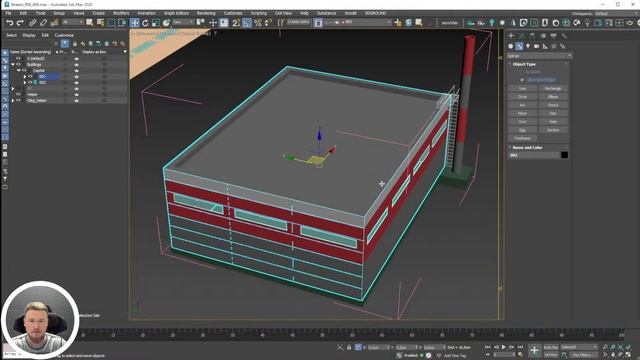Click the Circle spline button
The width and height of the screenshot is (640, 360).
(x=522, y=97)
